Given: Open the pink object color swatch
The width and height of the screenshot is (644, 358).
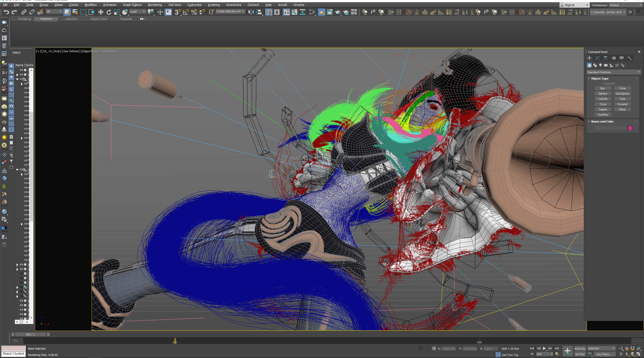Looking at the screenshot, I should pos(630,128).
